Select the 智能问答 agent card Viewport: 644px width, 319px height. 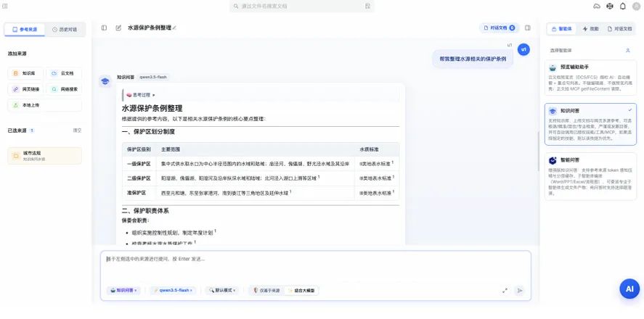(x=590, y=176)
